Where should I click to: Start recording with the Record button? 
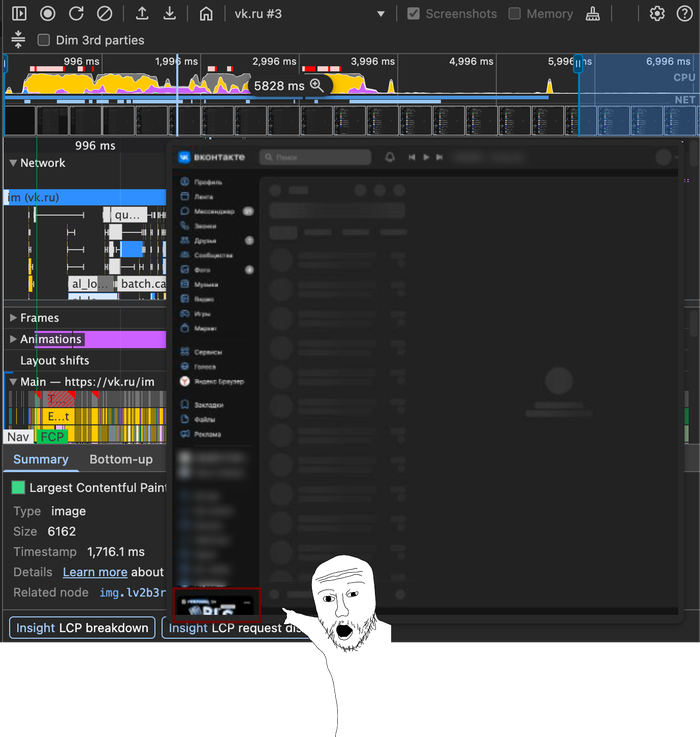47,14
